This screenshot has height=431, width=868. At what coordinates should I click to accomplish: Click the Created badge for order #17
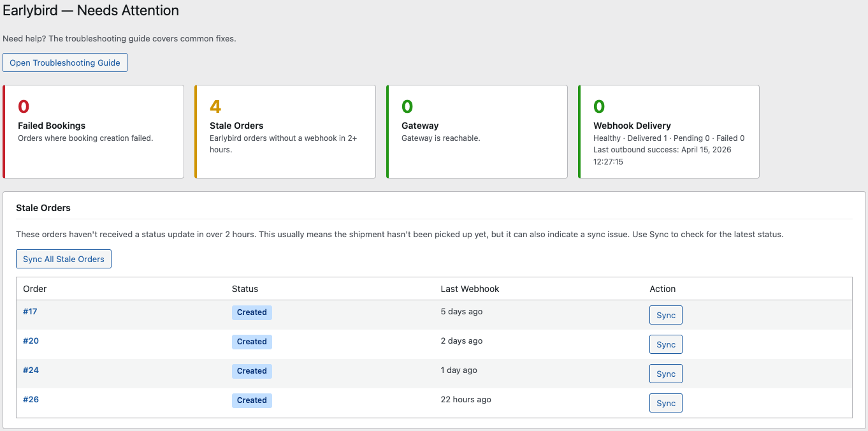[x=252, y=312]
